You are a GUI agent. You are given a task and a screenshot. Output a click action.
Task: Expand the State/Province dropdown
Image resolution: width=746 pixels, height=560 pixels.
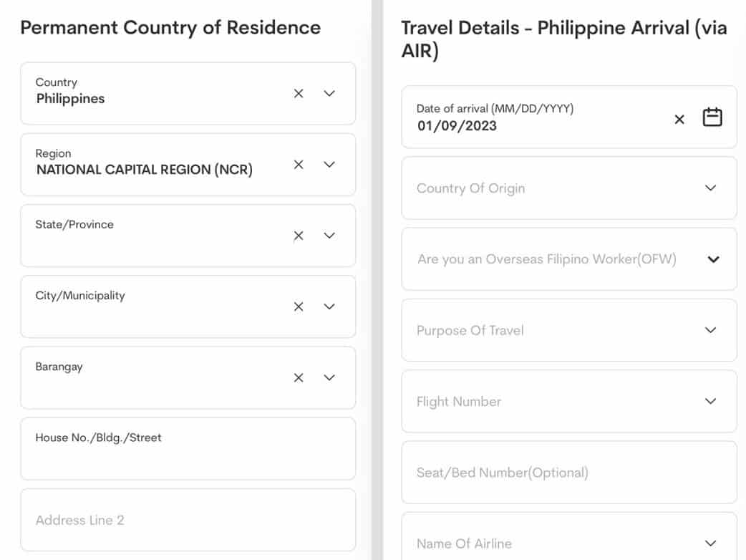pos(329,236)
